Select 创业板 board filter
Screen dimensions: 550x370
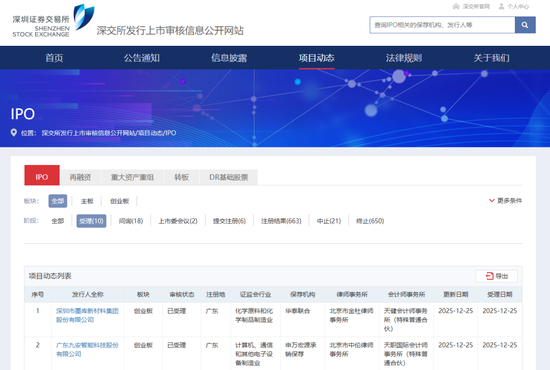[120, 201]
